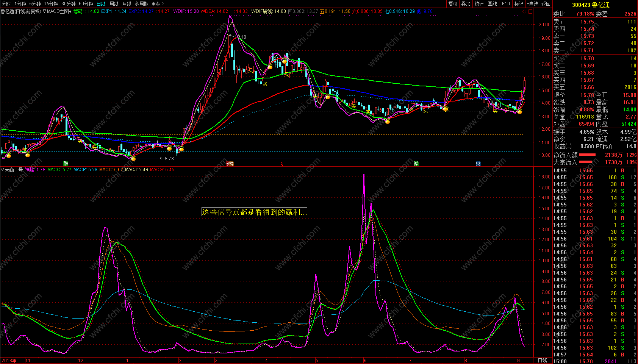Screen dimensions: 638x364
Task: Click the 委比 79.18% value
Action: (585, 14)
